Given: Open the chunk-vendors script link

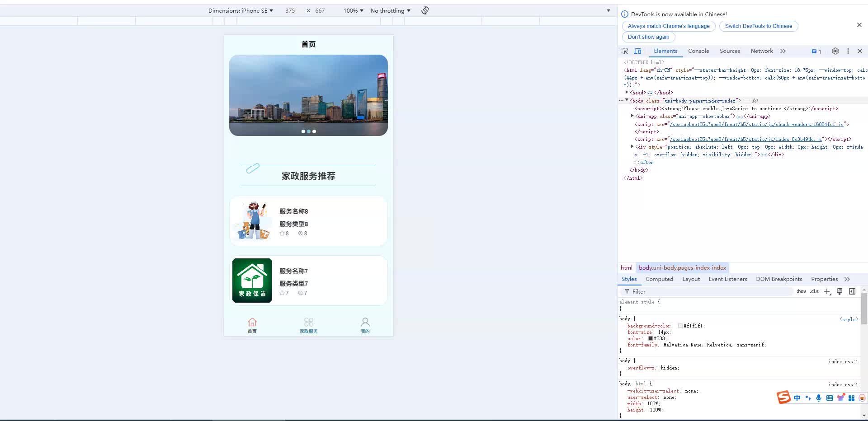Looking at the screenshot, I should point(756,124).
